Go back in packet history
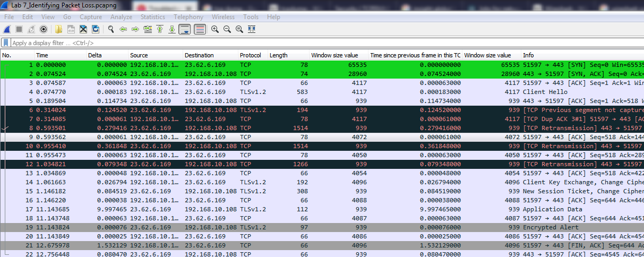The height and width of the screenshot is (257, 644). 123,29
